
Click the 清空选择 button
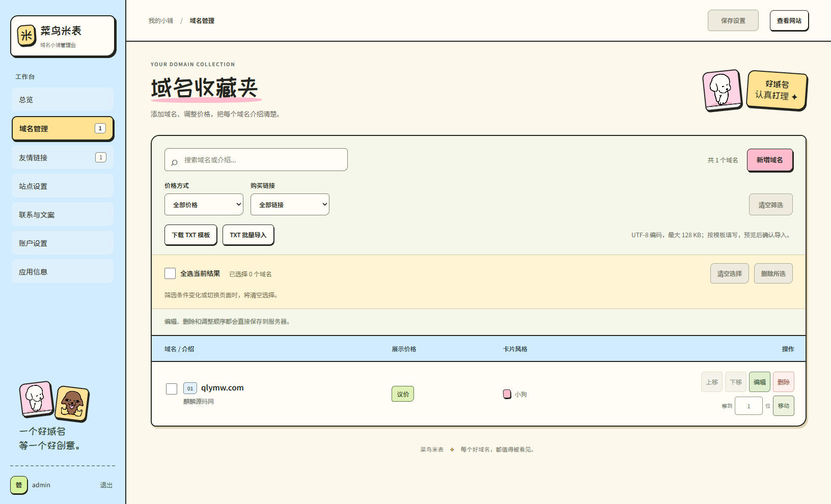[730, 273]
